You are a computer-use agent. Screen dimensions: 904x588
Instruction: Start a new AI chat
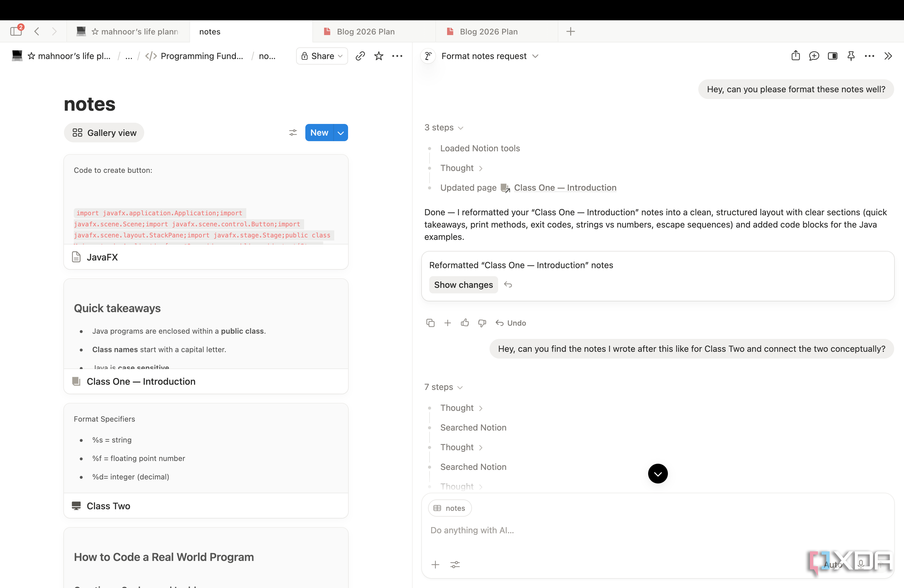(814, 56)
